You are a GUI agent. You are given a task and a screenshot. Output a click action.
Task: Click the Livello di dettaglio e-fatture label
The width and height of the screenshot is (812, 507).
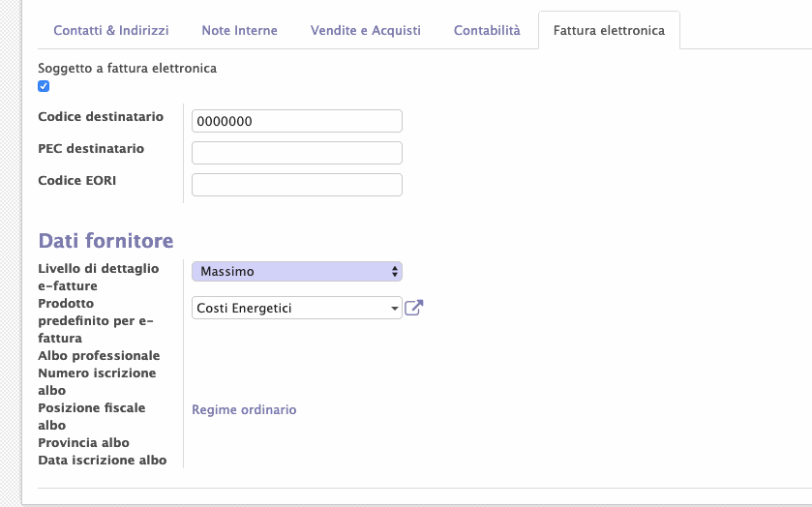(x=99, y=277)
